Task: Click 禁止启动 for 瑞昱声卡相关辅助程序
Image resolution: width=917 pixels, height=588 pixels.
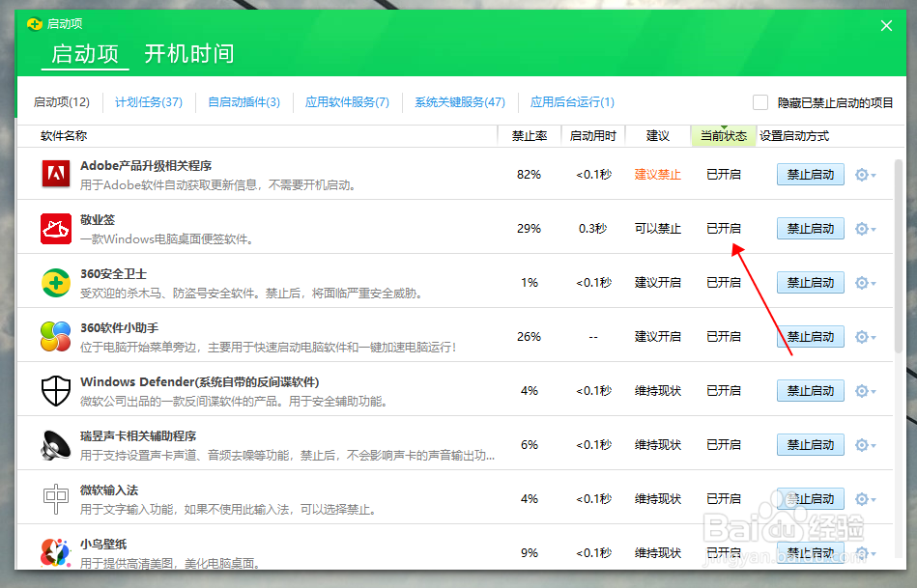Action: [x=810, y=445]
